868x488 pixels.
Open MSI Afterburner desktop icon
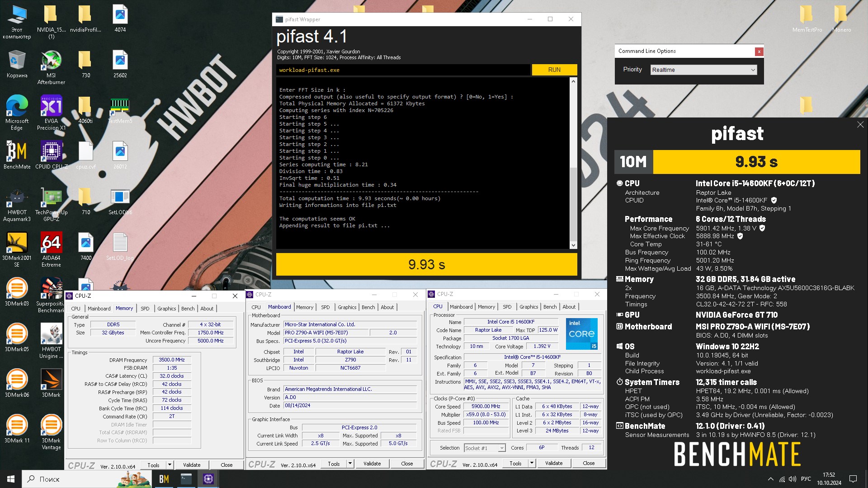pos(51,68)
